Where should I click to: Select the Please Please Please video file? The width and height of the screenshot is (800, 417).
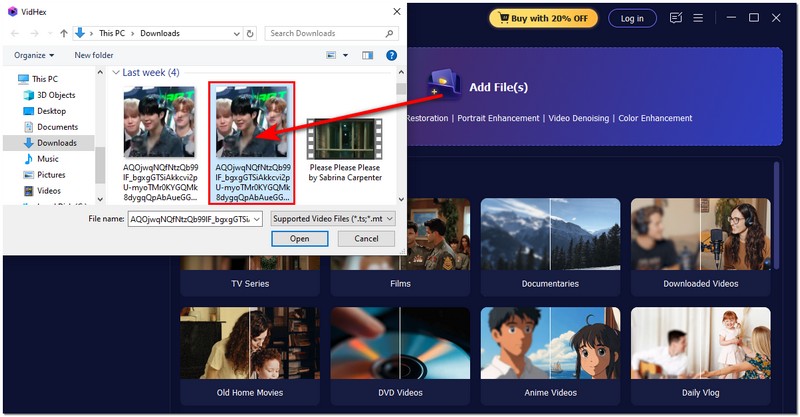tap(344, 148)
